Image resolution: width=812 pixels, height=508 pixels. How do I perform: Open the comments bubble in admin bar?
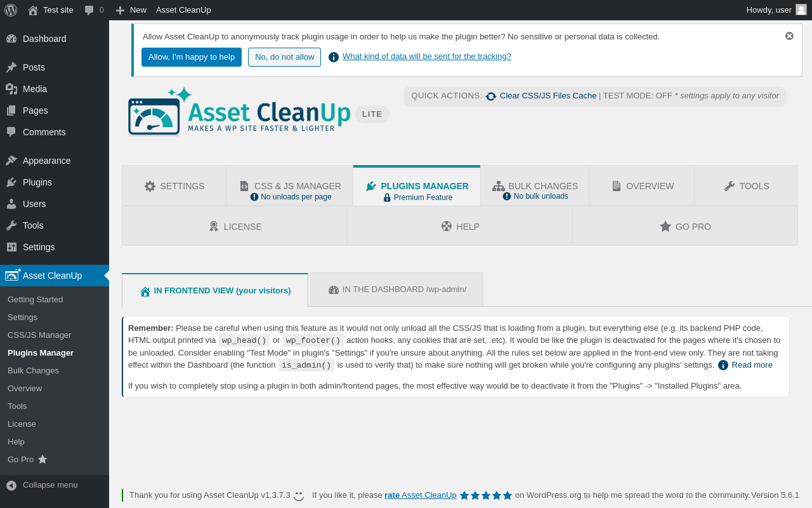coord(89,10)
